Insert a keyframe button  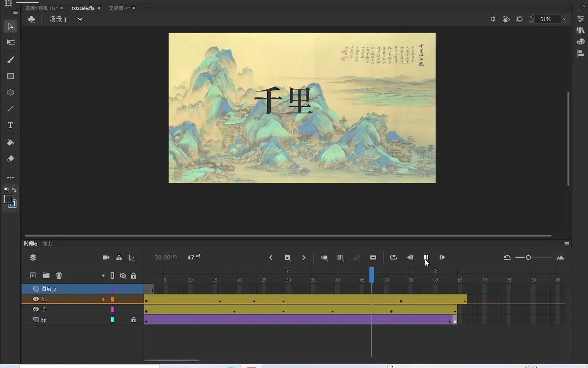click(x=287, y=258)
